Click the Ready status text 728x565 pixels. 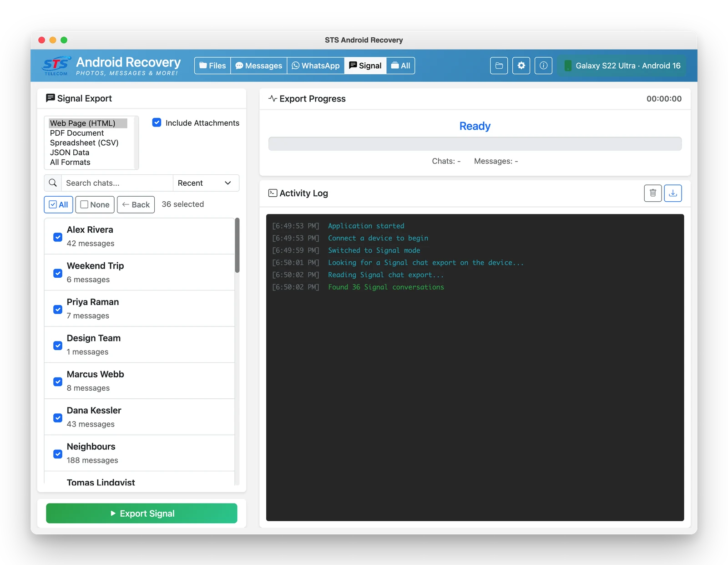pos(475,126)
